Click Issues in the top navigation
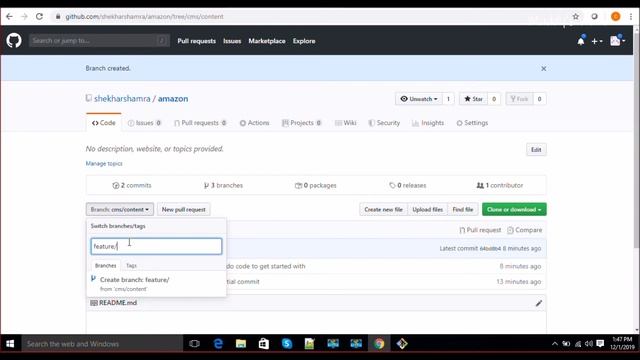Viewport: 640px width, 360px height. pos(232,41)
